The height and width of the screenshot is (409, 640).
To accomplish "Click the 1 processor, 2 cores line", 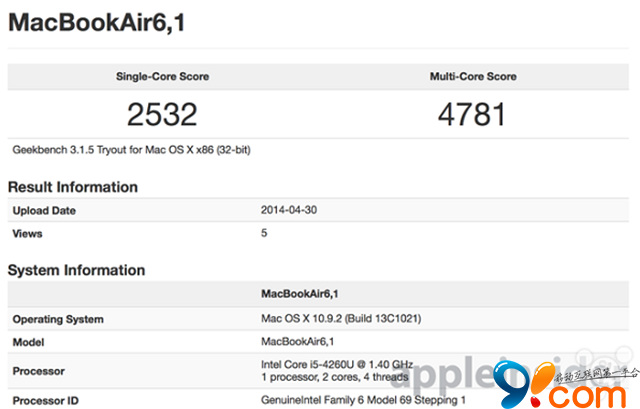I will coord(335,377).
